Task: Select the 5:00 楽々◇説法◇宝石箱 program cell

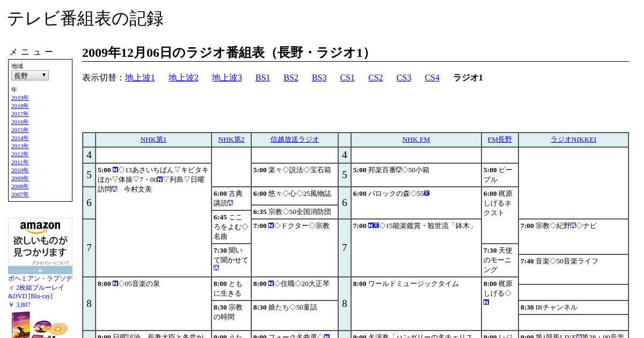Action: [295, 175]
